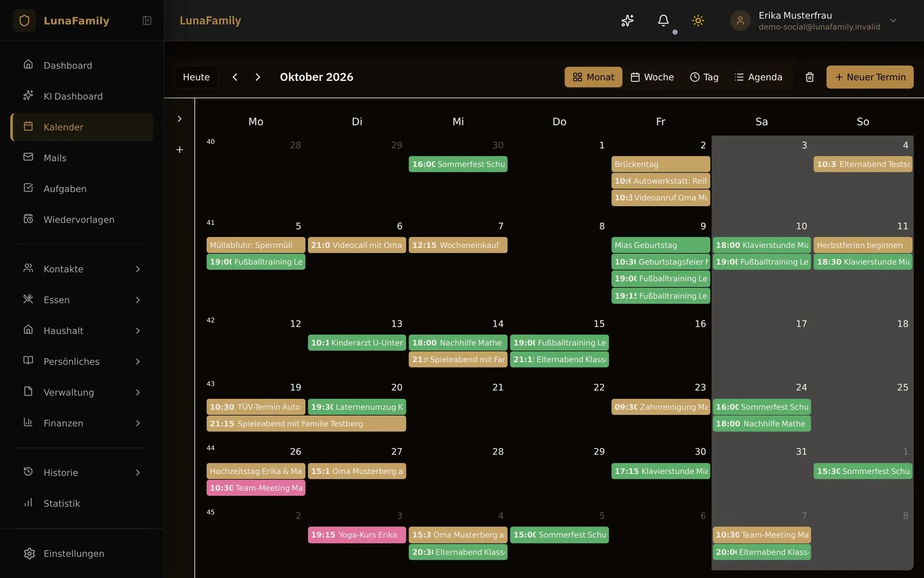Image resolution: width=924 pixels, height=578 pixels.
Task: Expand the Verwaltung submenu chevron
Action: (138, 392)
